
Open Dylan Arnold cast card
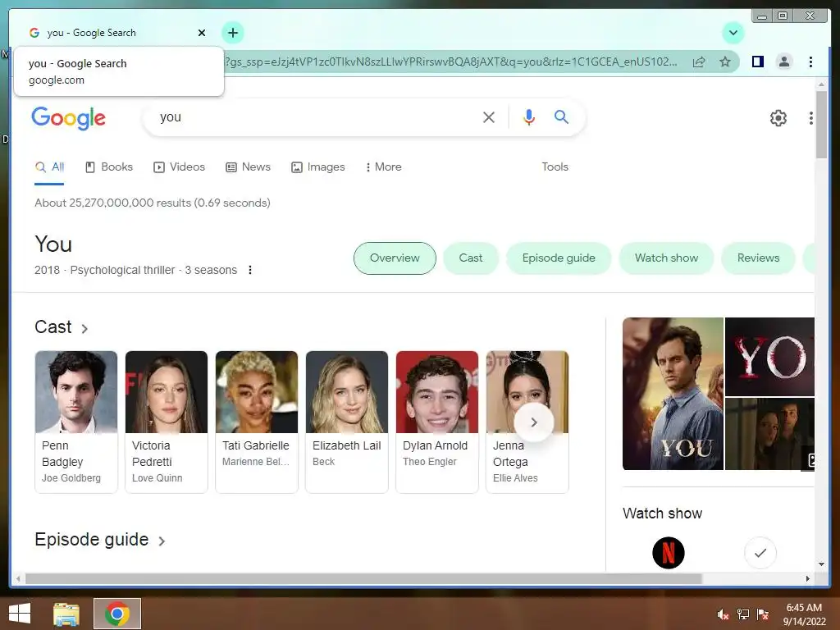[437, 422]
